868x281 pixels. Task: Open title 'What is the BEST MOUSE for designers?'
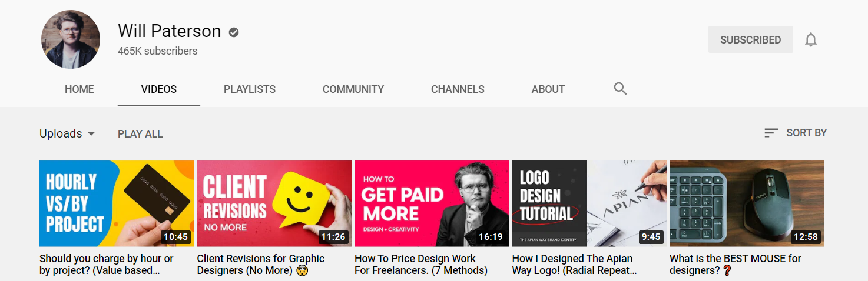736,265
